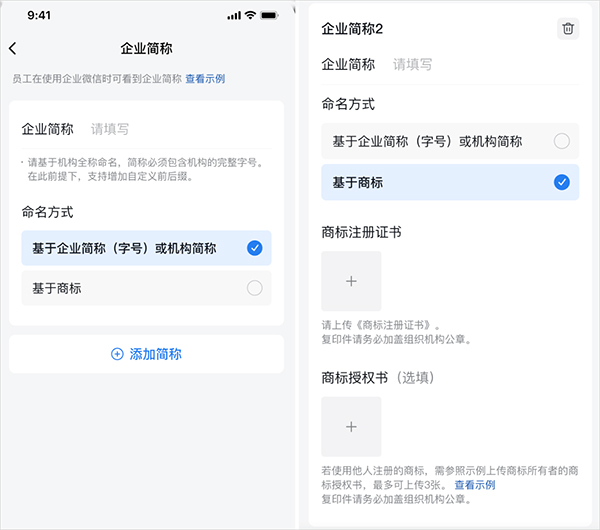The height and width of the screenshot is (530, 600).
Task: Delete 企业简称2 with the trash icon
Action: click(x=568, y=29)
